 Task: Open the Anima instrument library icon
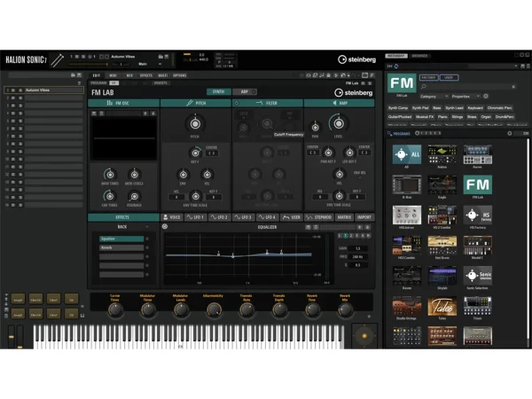pyautogui.click(x=442, y=154)
